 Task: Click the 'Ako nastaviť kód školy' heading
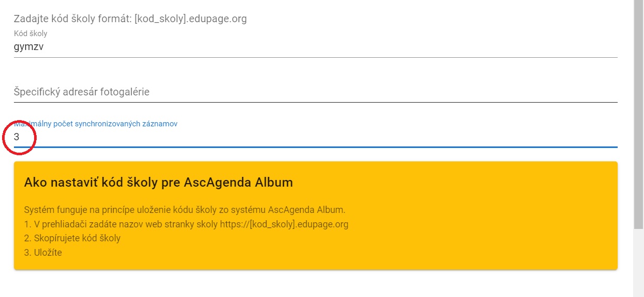[x=158, y=182]
